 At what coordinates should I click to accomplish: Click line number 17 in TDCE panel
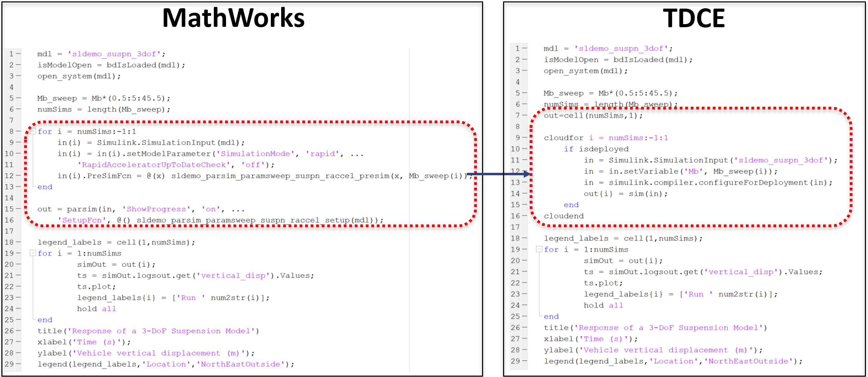(515, 227)
